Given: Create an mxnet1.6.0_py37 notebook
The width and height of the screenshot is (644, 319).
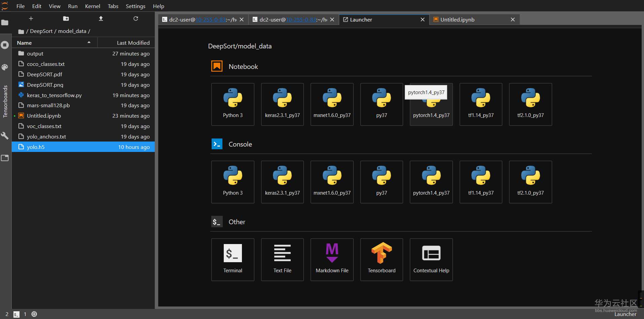Looking at the screenshot, I should pyautogui.click(x=332, y=104).
